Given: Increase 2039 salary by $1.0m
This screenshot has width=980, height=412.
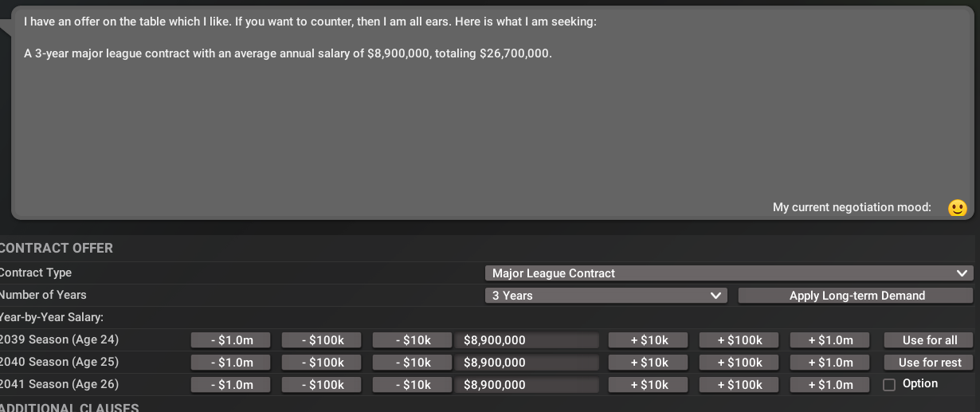Looking at the screenshot, I should click(830, 340).
